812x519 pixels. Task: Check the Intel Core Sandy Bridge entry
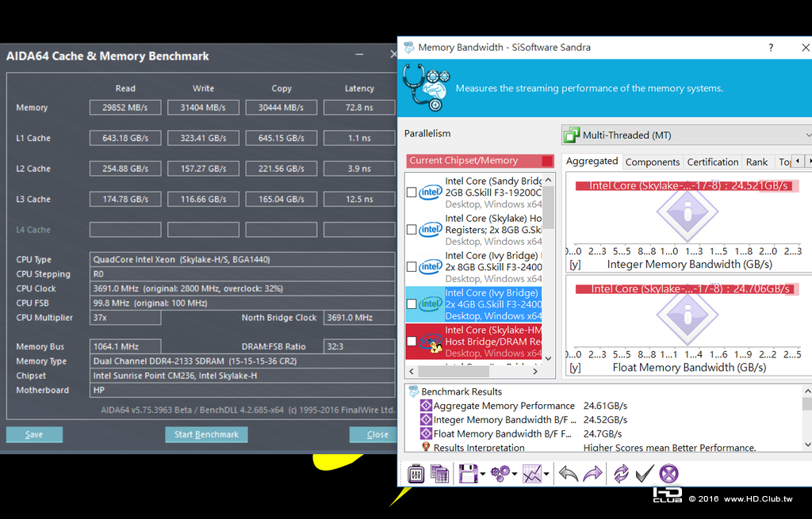click(412, 192)
